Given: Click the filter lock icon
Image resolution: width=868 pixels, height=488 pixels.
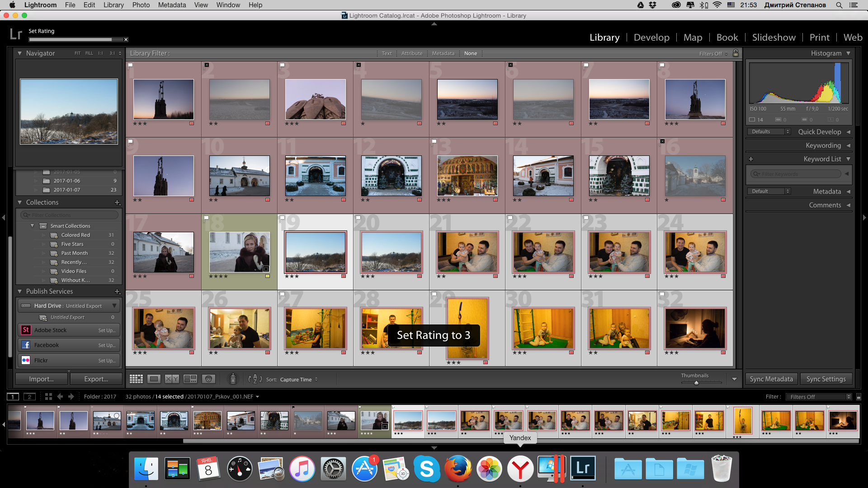Looking at the screenshot, I should coord(736,53).
